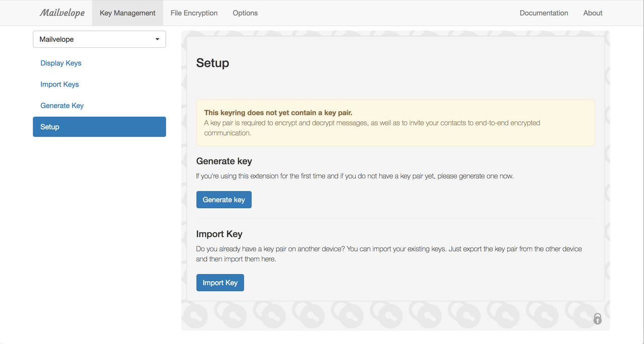
Task: Open the Options tab
Action: [245, 13]
